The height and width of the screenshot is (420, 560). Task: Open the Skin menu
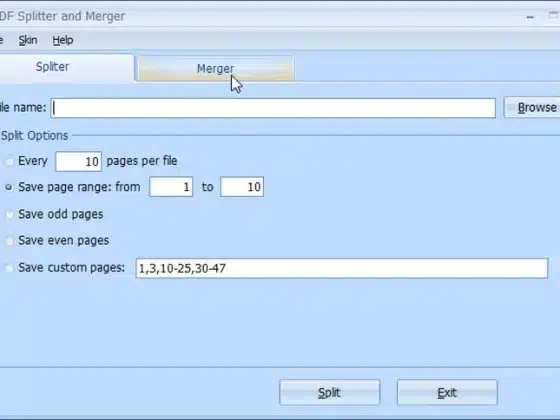point(28,40)
